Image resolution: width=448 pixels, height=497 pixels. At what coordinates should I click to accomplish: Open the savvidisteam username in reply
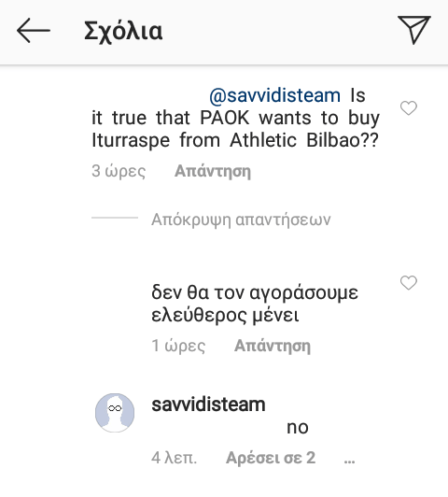(208, 405)
